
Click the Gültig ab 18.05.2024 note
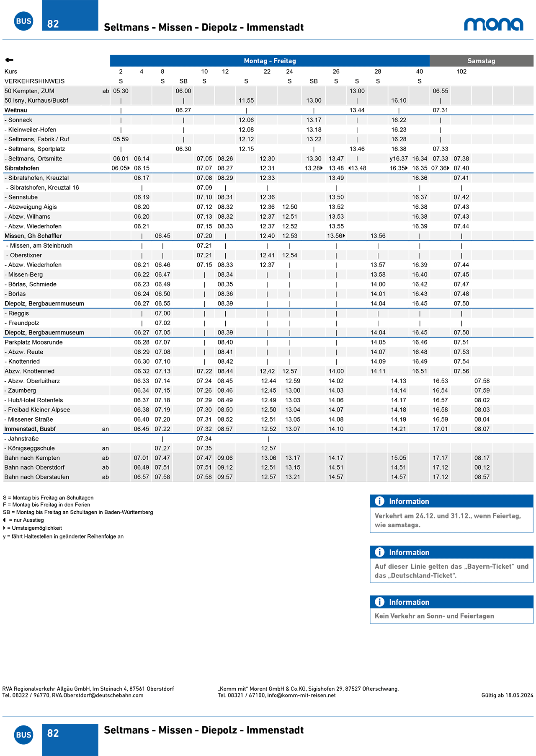(507, 695)
